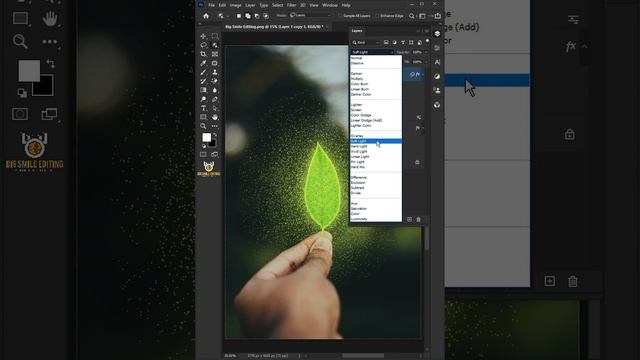Open the File menu
This screenshot has width=640, height=360.
211,5
